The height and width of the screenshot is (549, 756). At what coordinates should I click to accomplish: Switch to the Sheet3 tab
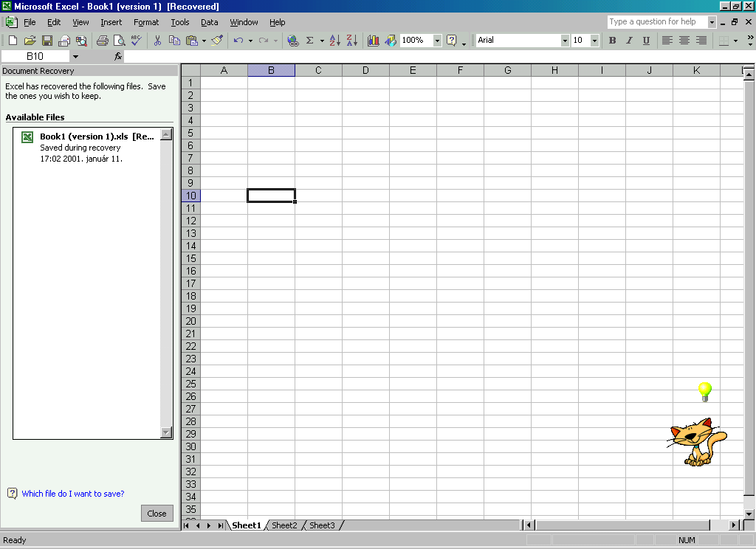point(322,525)
